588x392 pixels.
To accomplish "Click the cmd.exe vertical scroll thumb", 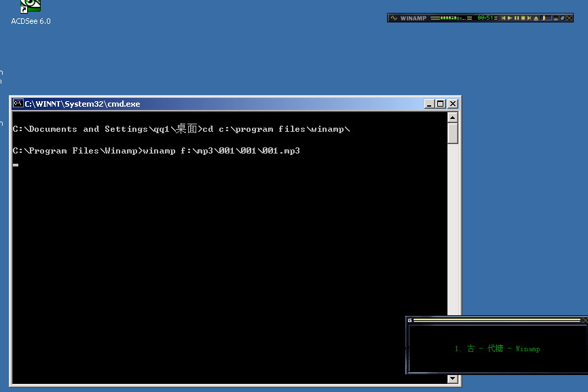I will [x=453, y=133].
